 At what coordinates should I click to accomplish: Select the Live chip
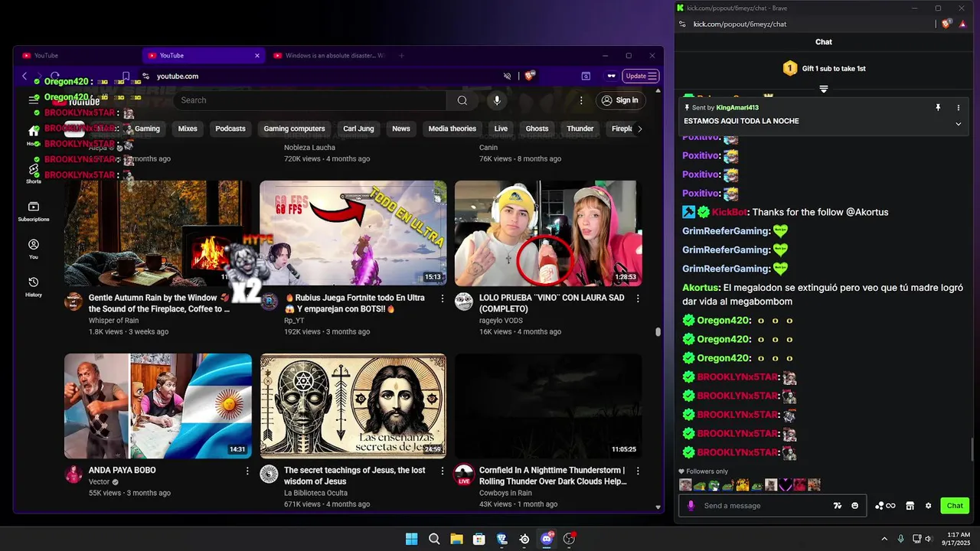(x=501, y=129)
